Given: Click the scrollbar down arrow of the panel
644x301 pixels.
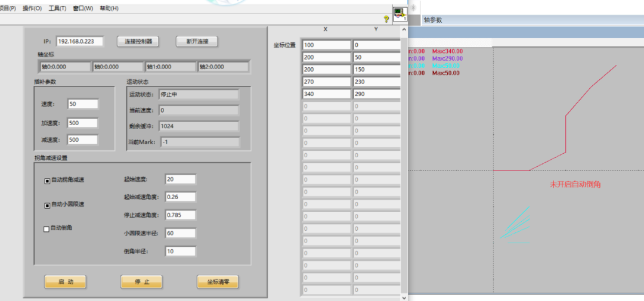Looking at the screenshot, I should click(x=404, y=297).
